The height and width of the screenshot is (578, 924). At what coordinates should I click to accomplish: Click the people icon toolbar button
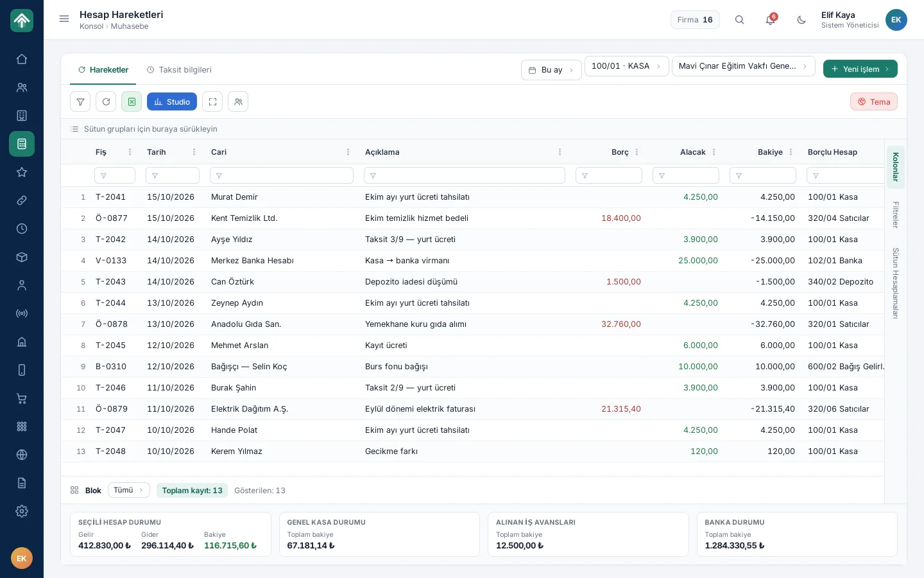pyautogui.click(x=238, y=101)
